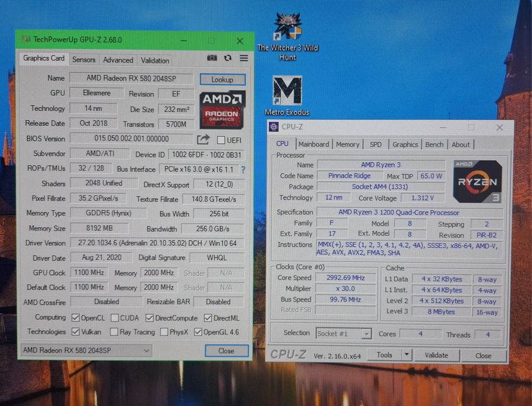Open the GPU selection dropdown in GPU-Z
The width and height of the screenshot is (532, 406).
click(86, 350)
